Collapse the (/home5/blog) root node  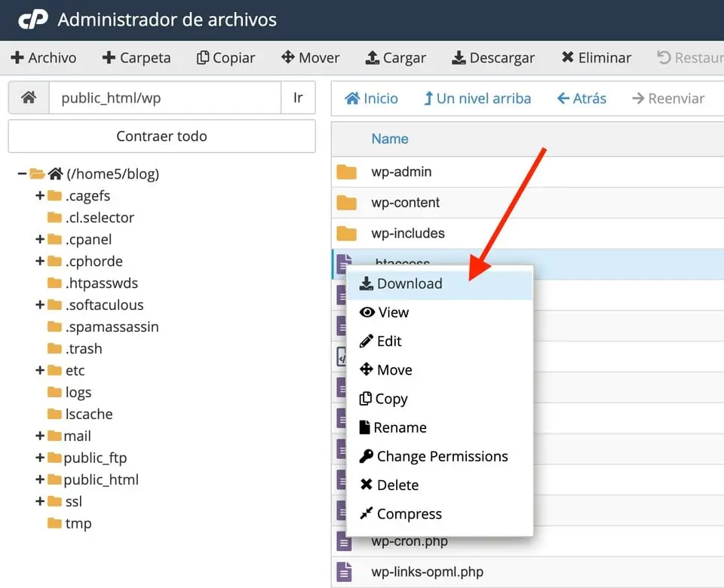[22, 174]
